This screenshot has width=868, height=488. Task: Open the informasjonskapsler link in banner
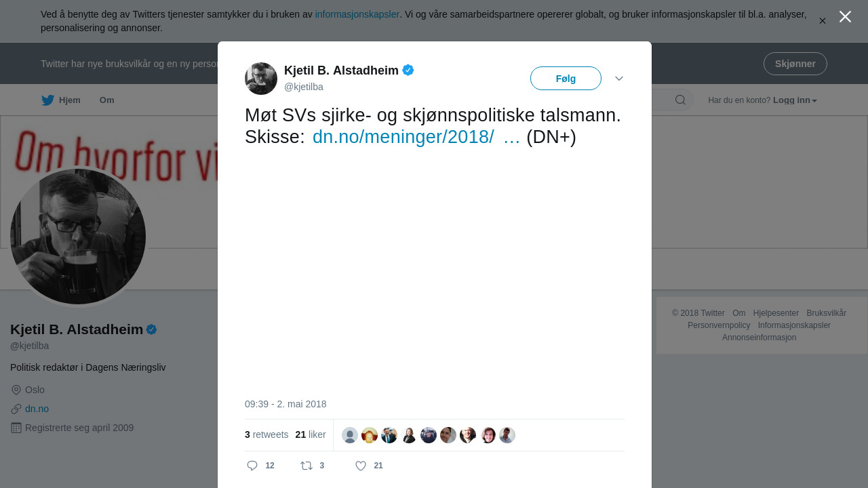(357, 14)
